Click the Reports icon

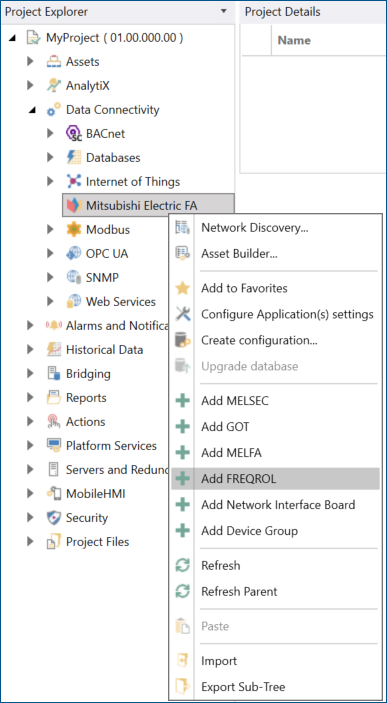54,398
